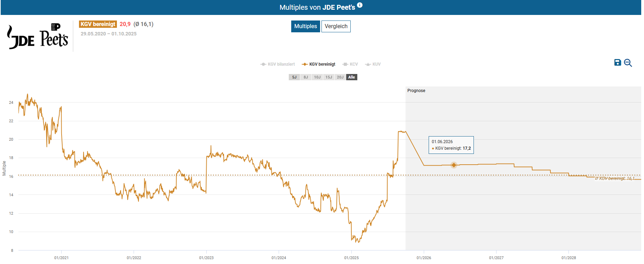This screenshot has height=264, width=644.
Task: Toggle the KGV bilanziert legend series
Action: [x=278, y=64]
